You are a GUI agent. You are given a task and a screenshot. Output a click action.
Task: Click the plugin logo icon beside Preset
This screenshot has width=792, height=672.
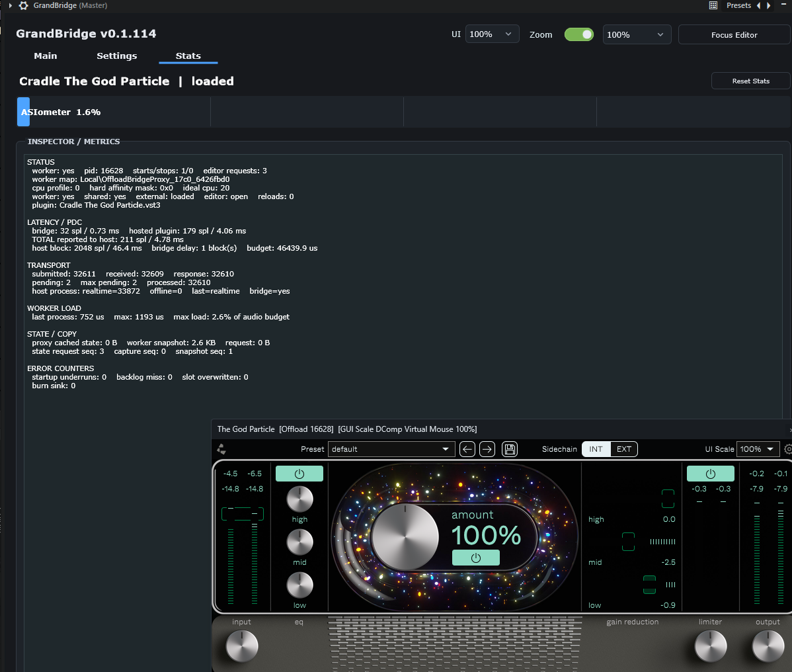pyautogui.click(x=221, y=448)
